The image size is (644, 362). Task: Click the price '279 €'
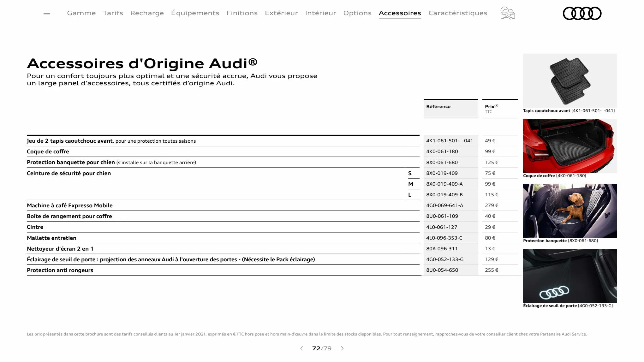coord(492,205)
